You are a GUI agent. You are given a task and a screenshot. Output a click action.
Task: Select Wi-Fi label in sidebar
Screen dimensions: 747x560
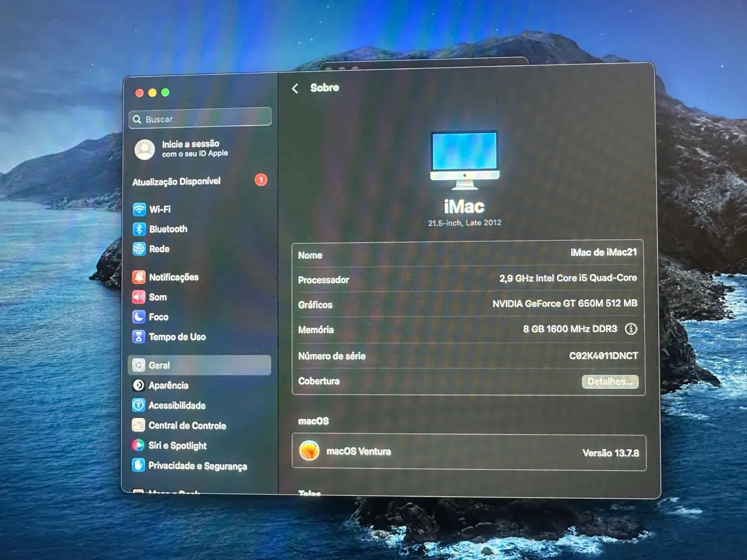pyautogui.click(x=160, y=209)
